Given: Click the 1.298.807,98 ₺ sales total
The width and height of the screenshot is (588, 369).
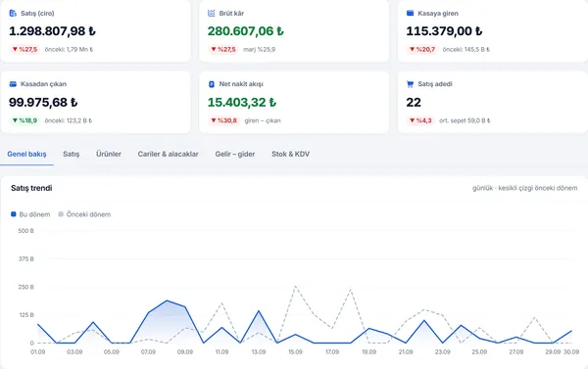Looking at the screenshot, I should (x=53, y=31).
